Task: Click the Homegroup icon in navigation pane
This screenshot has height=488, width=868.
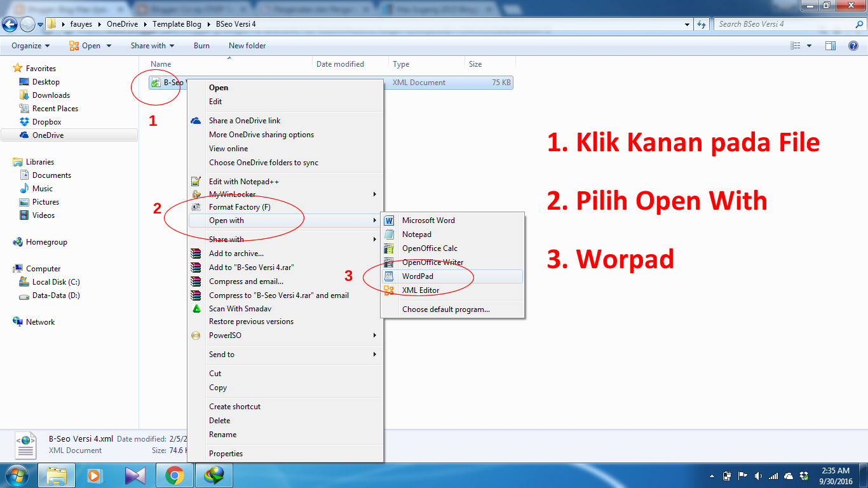Action: click(18, 242)
